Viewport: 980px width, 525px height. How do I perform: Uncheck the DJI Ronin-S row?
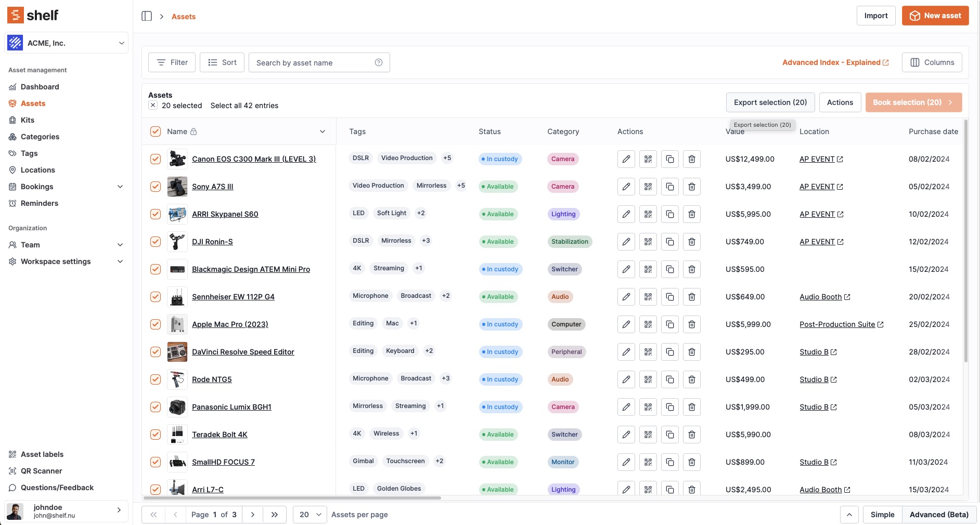[156, 242]
